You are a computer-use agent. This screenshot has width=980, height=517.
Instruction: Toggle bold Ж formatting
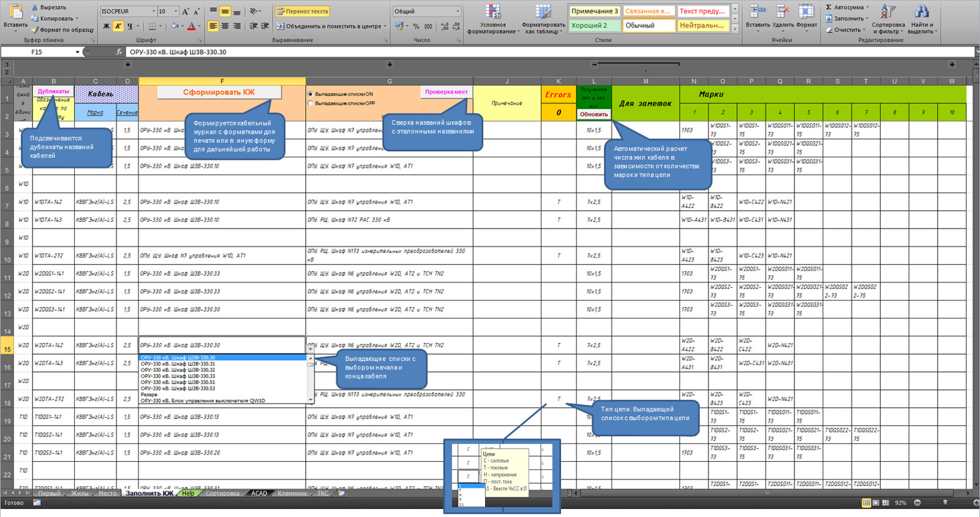107,26
